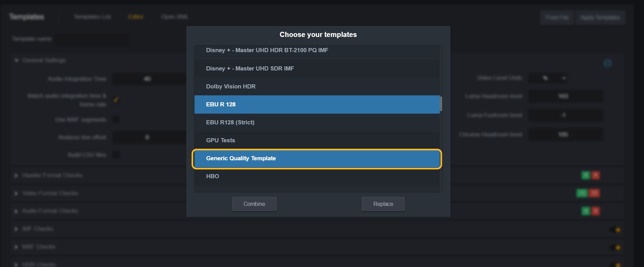644x267 pixels.
Task: Toggle the IMF Checks switch
Action: tap(615, 230)
